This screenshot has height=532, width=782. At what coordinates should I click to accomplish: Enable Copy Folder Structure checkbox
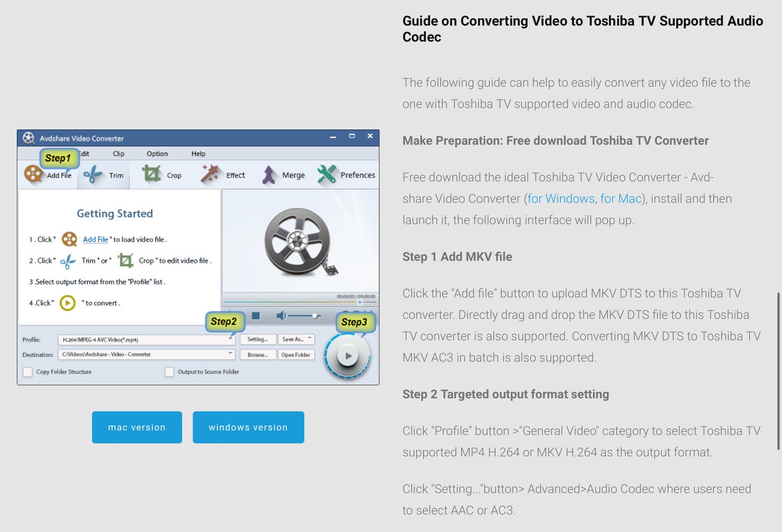point(28,372)
